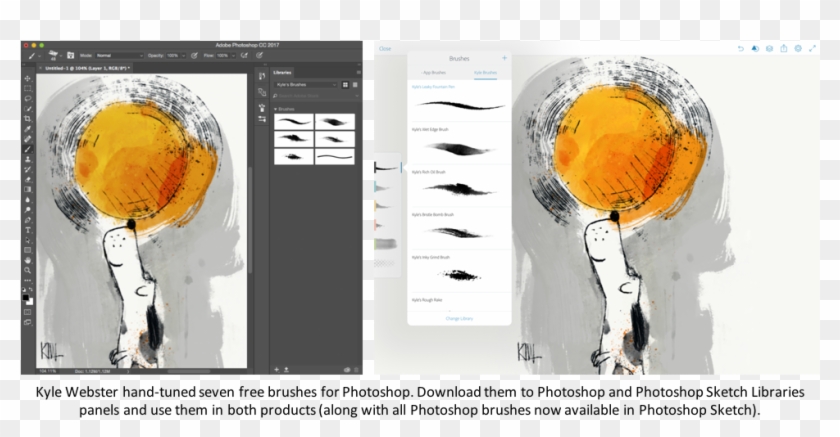Select the Eyedropper tool
Image resolution: width=840 pixels, height=437 pixels.
[x=27, y=129]
